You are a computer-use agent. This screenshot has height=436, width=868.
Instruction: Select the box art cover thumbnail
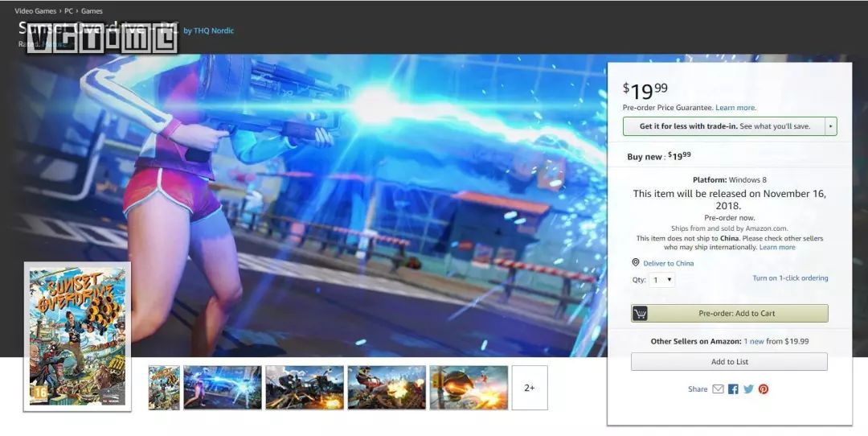coord(165,388)
